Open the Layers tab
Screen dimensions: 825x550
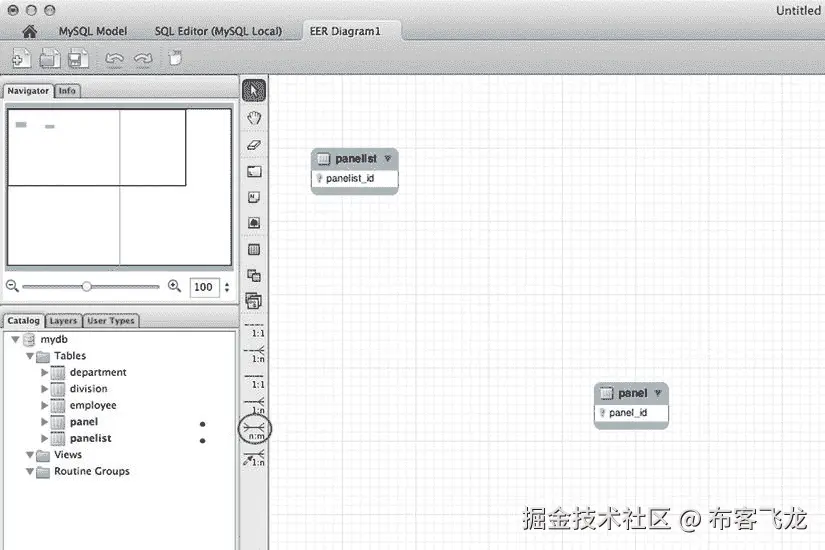63,321
